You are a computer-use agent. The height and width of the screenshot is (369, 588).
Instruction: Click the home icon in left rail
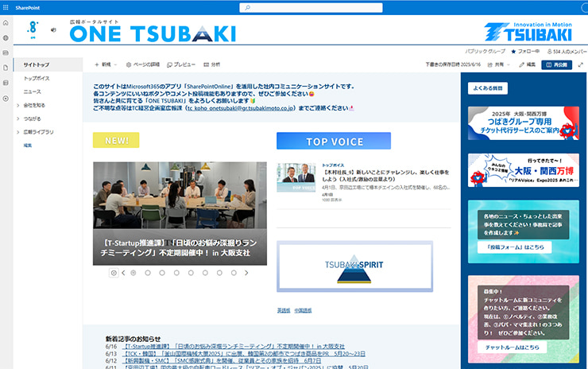tap(6, 23)
